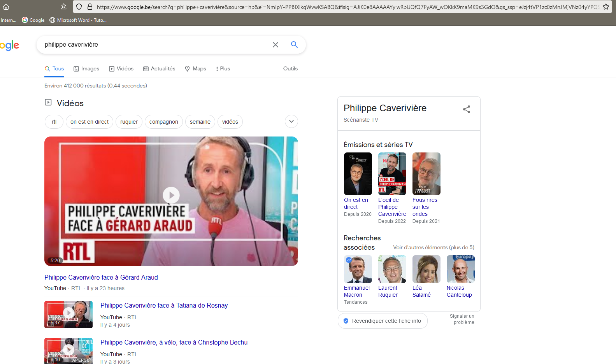Click the padlock site security icon
Image resolution: width=616 pixels, height=364 pixels.
tap(90, 7)
